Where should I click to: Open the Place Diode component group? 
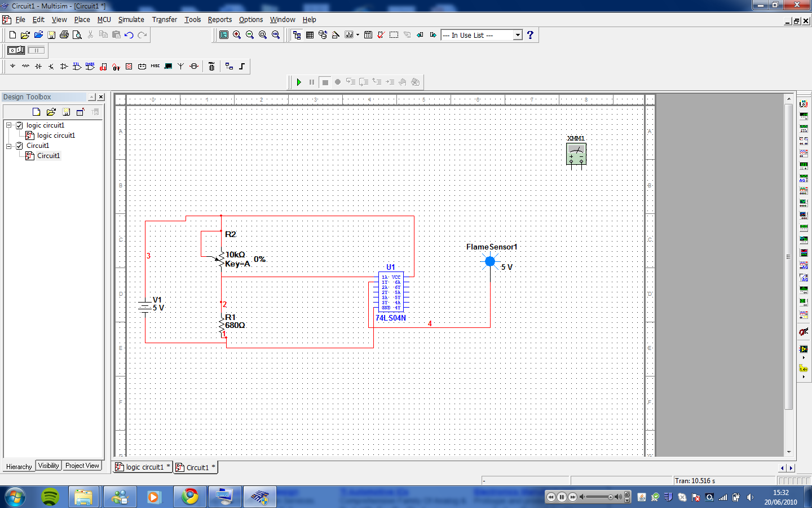(x=38, y=67)
